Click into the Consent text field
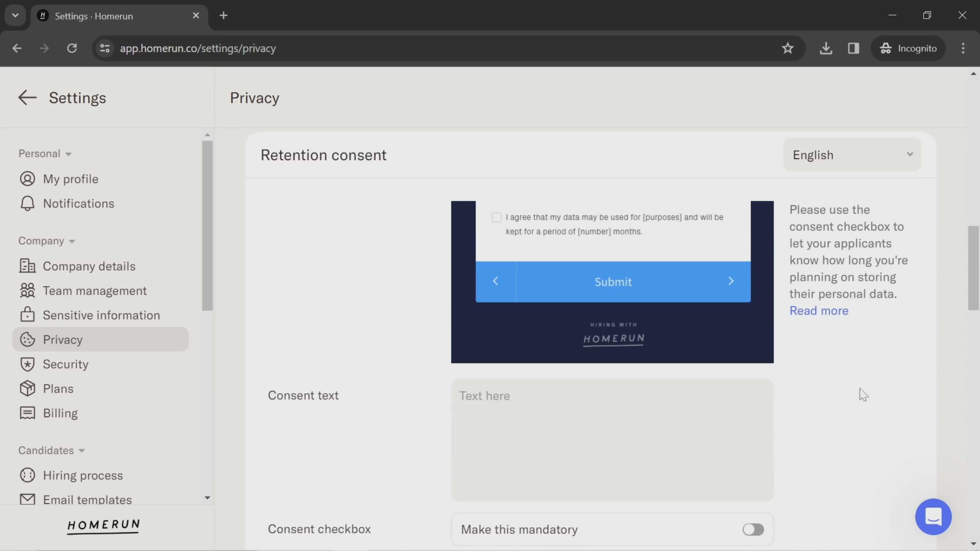 coord(612,440)
